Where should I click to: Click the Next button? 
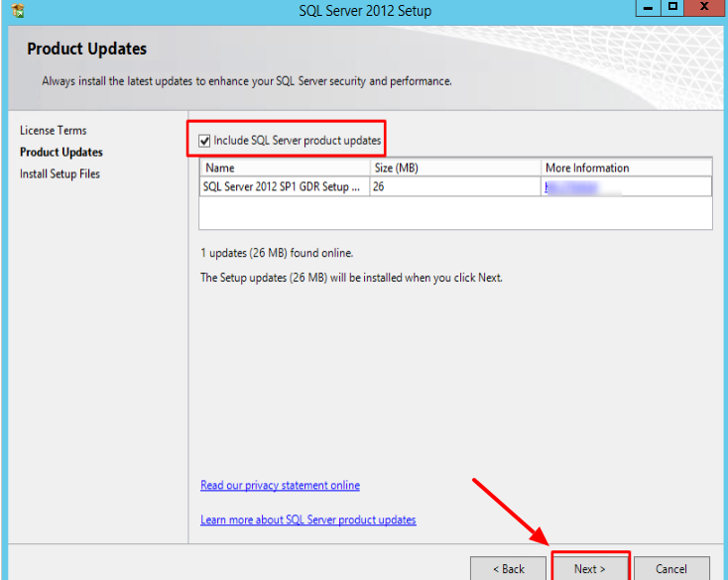point(590,568)
